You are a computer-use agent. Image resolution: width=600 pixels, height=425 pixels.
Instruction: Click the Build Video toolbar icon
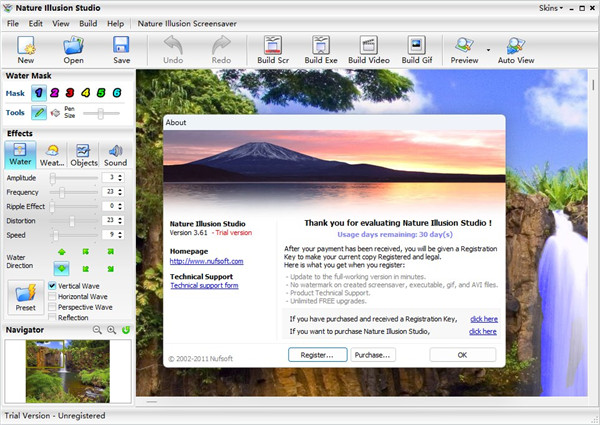pyautogui.click(x=369, y=50)
